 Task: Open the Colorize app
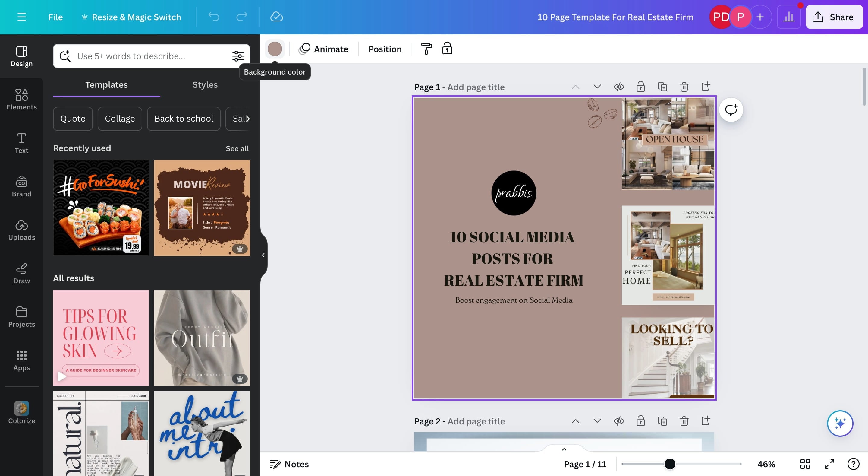(x=22, y=413)
